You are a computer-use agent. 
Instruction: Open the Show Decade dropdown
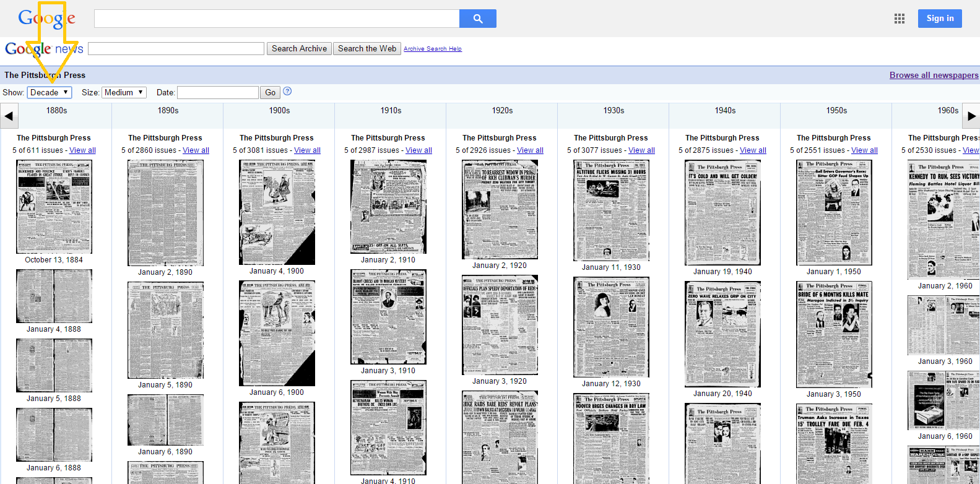point(50,92)
